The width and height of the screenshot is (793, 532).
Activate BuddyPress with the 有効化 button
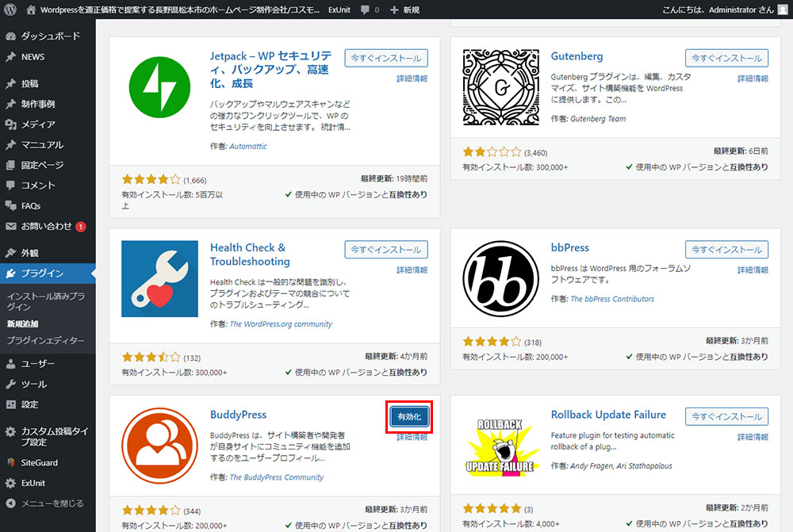[409, 416]
